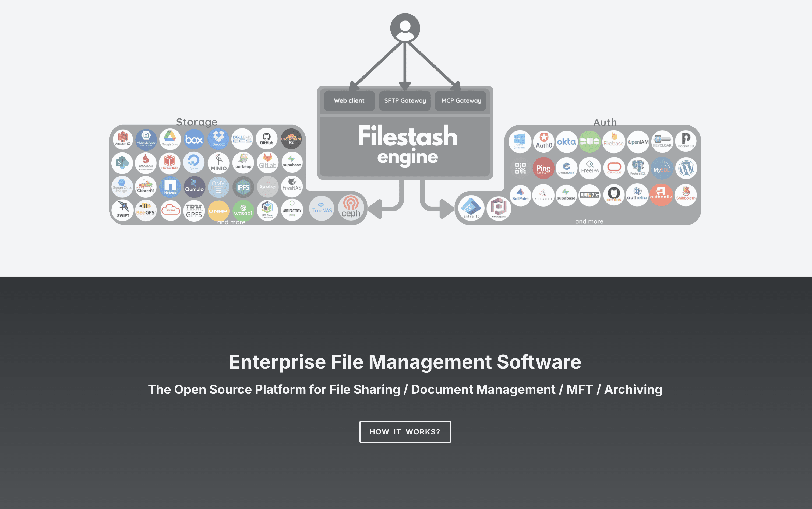Screen dimensions: 812x509
Task: Choose the Shibboleth icon
Action: click(x=686, y=195)
